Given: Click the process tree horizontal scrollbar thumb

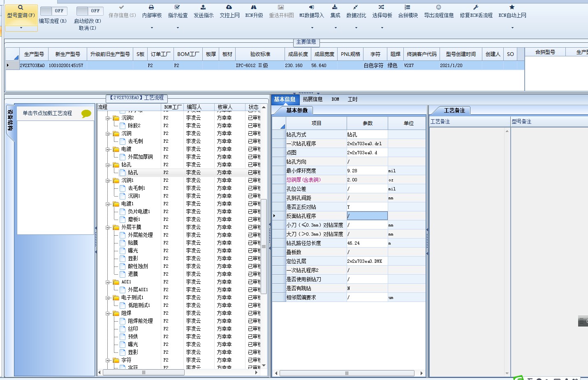Looking at the screenshot, I should (x=144, y=372).
